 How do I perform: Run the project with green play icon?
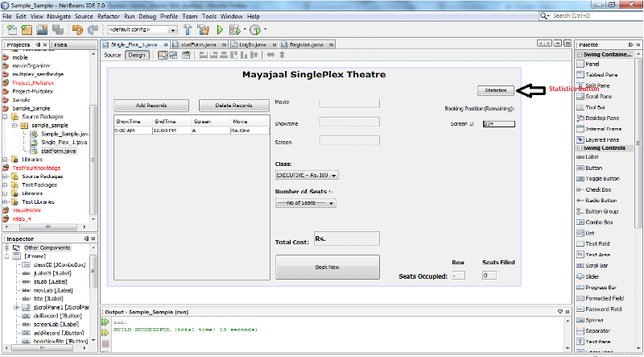219,30
